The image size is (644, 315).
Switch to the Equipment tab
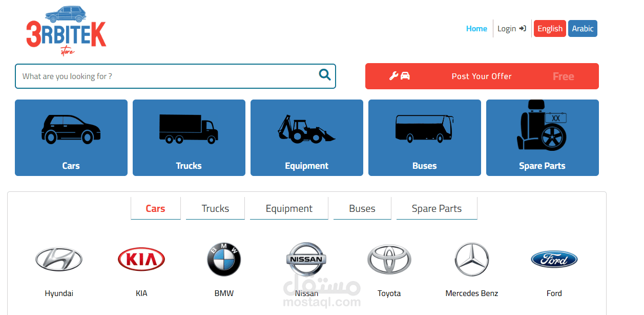289,208
